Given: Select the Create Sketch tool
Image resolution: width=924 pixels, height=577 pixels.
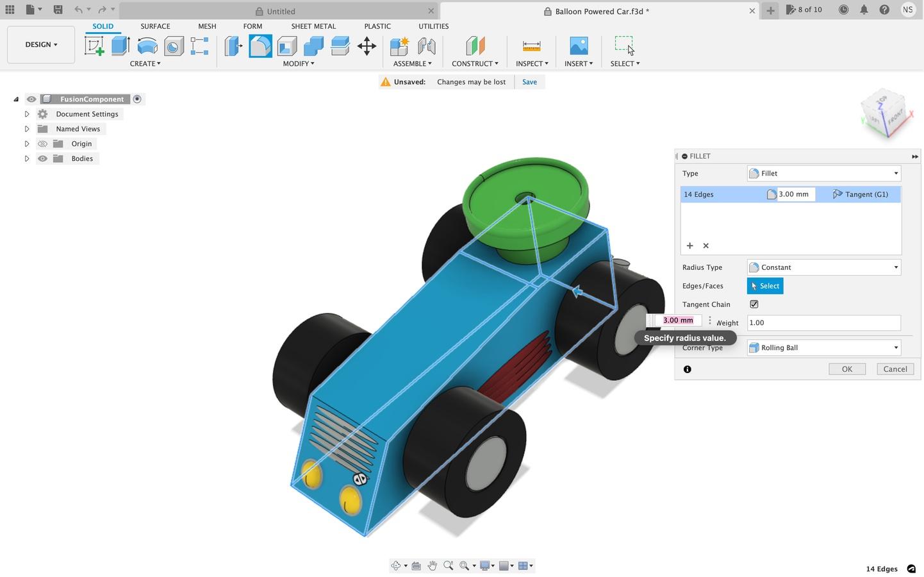Looking at the screenshot, I should coord(94,46).
